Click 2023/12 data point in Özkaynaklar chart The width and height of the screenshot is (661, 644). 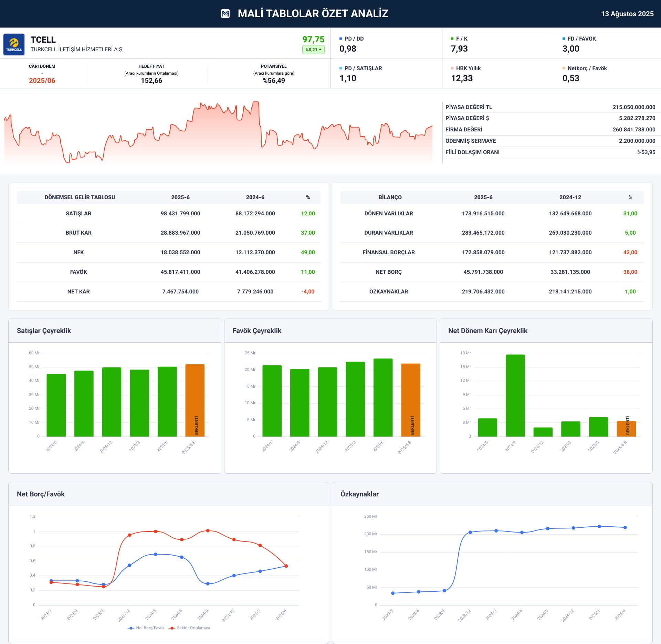tap(470, 532)
